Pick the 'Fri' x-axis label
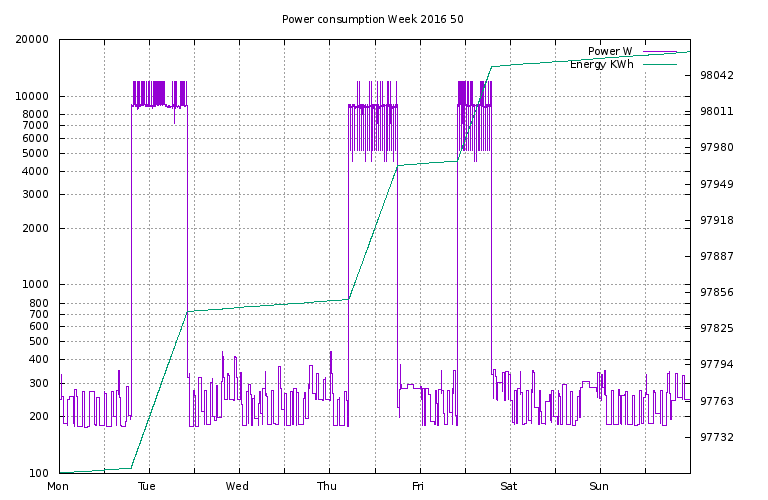Viewport: 768px width, 500px height. pos(418,487)
